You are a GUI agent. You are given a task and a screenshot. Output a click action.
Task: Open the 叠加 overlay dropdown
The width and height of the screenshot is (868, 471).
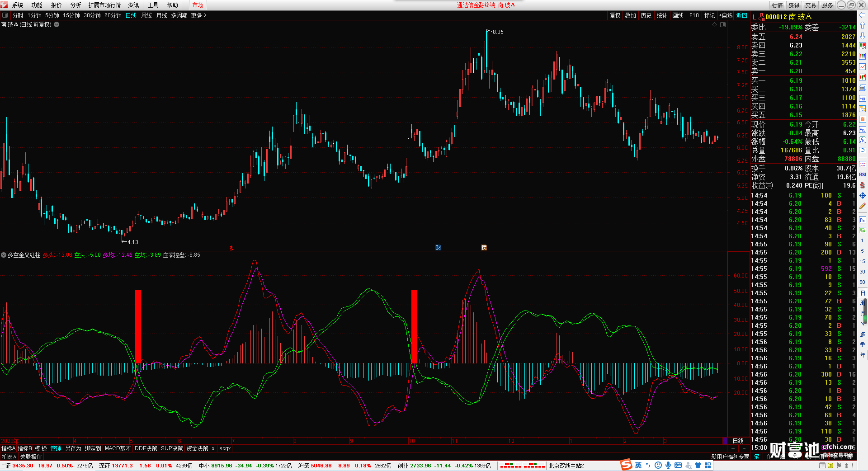631,15
